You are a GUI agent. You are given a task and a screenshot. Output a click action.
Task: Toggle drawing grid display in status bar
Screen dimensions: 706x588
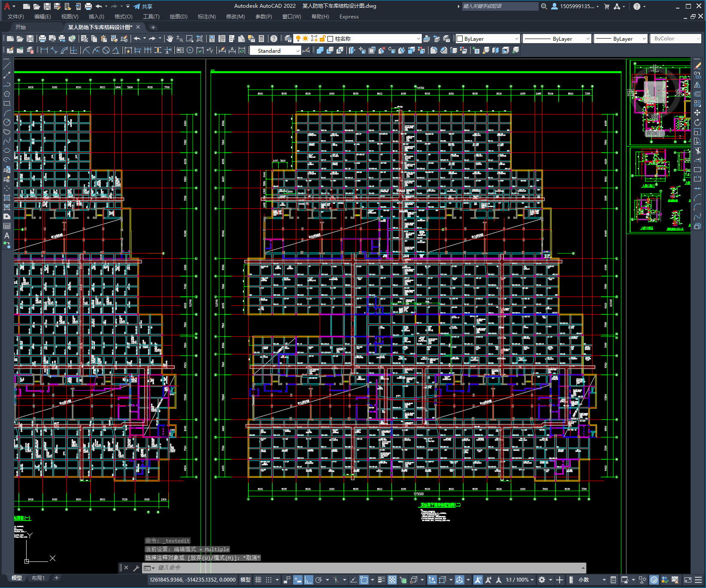click(x=258, y=580)
